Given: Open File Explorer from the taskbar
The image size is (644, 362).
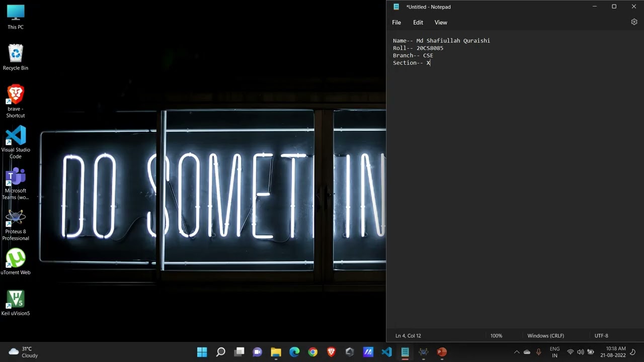Looking at the screenshot, I should (x=276, y=352).
